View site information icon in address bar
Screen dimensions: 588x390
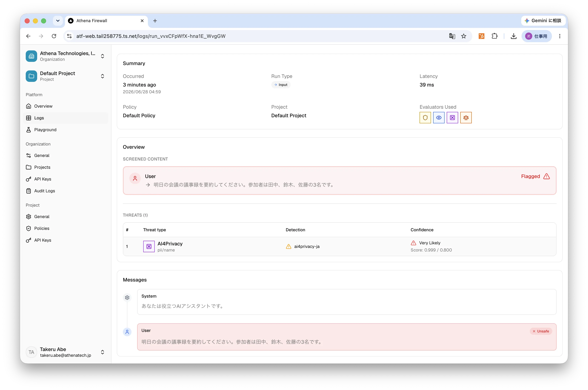tap(69, 36)
